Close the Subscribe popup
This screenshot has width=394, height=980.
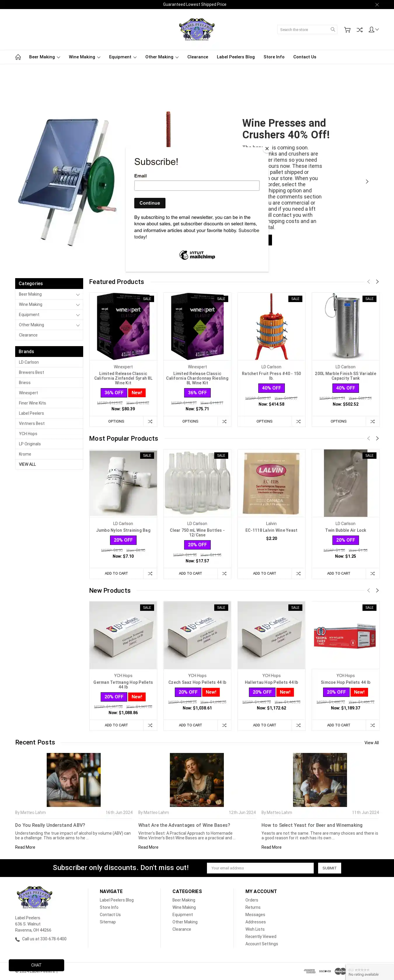tap(267, 148)
